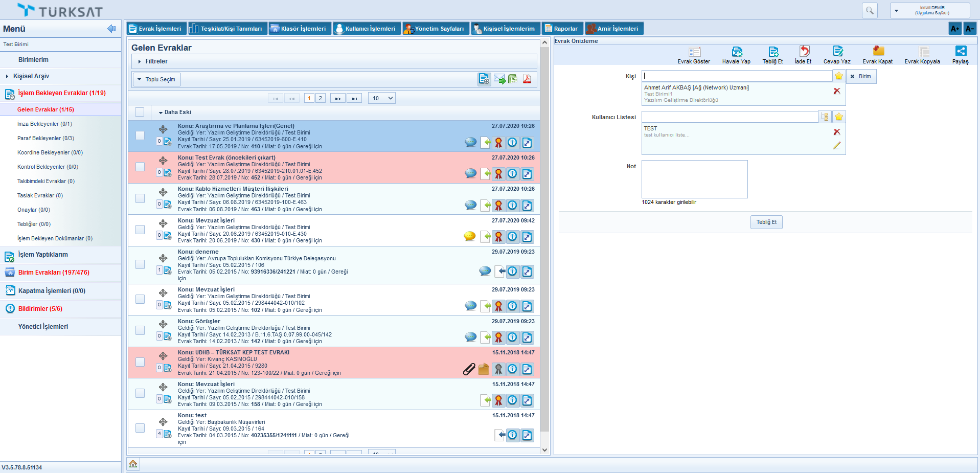Export the list as PDF
This screenshot has height=473, width=980.
click(x=527, y=79)
